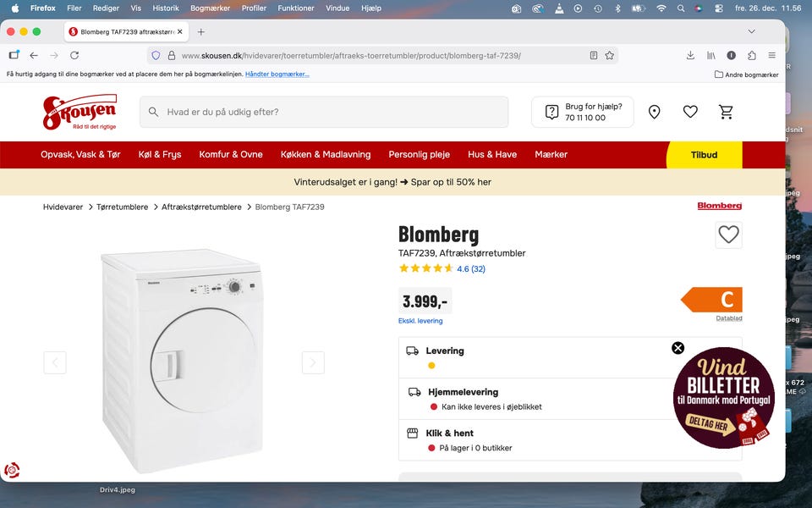
Task: Open Wi-Fi status menu
Action: point(661,8)
